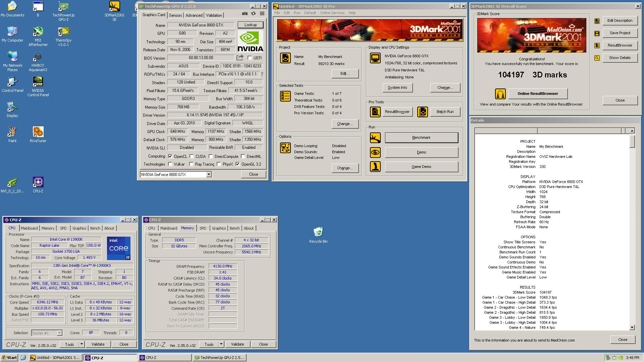Open Socket #1 selection dropdown in CPU-Z

pyautogui.click(x=59, y=333)
